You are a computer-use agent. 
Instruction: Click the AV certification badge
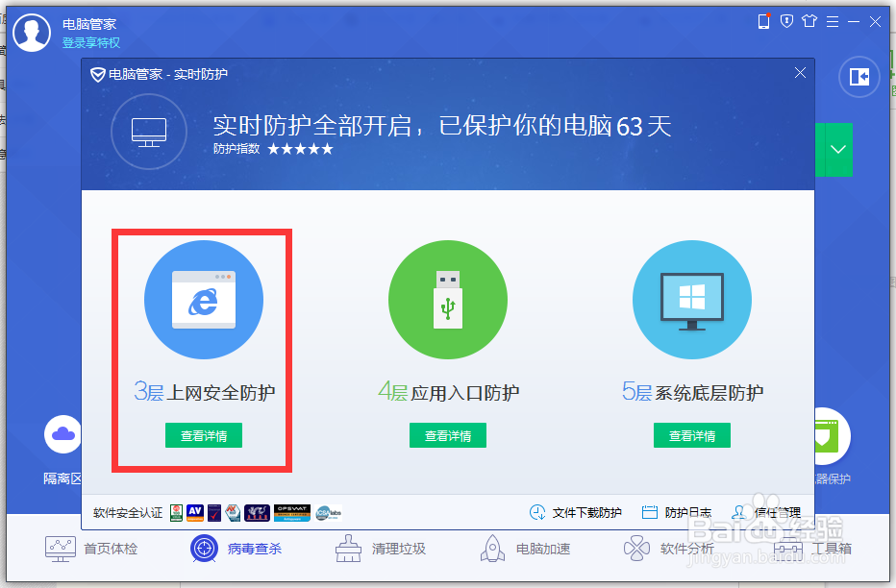pyautogui.click(x=195, y=513)
